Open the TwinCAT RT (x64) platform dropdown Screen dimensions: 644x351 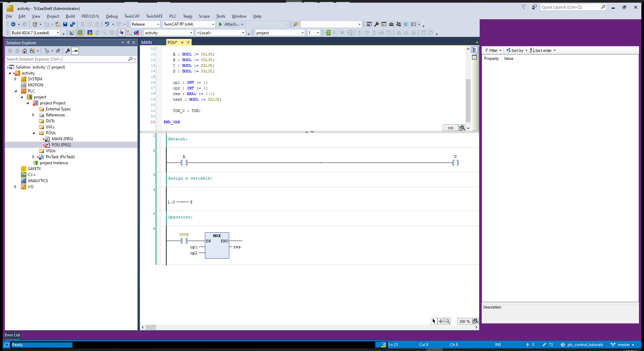pos(189,24)
